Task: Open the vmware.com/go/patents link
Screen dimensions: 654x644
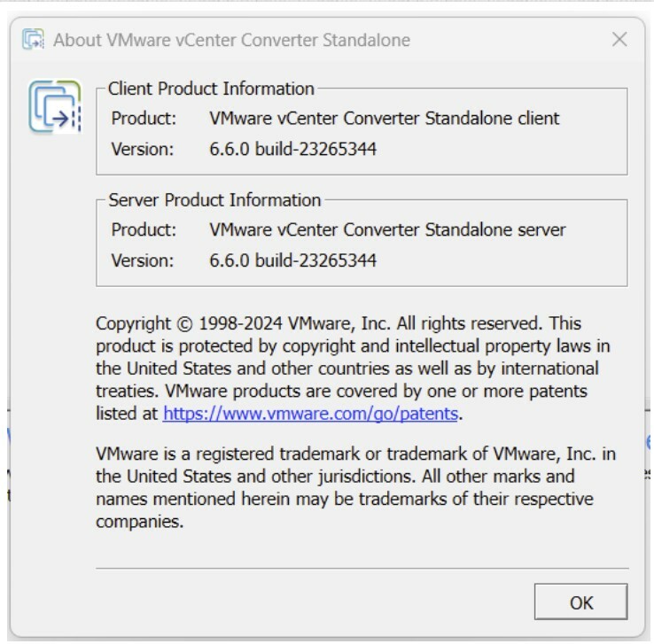Action: (x=311, y=414)
